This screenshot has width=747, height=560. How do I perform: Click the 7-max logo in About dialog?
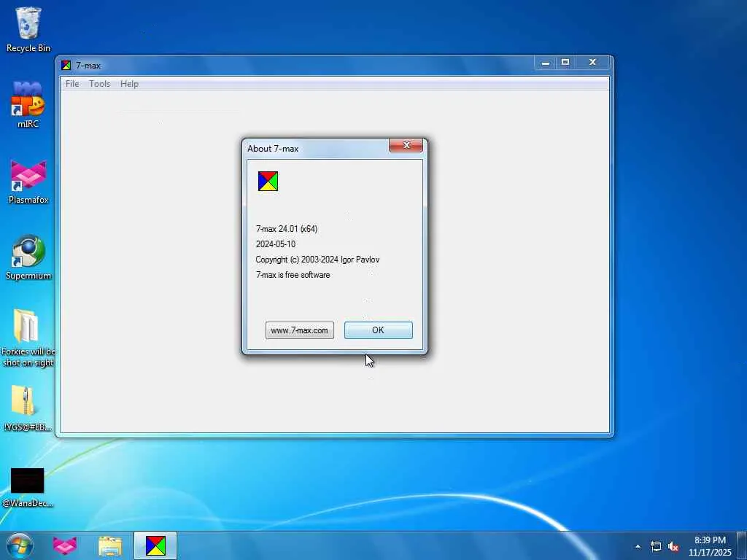(x=268, y=181)
